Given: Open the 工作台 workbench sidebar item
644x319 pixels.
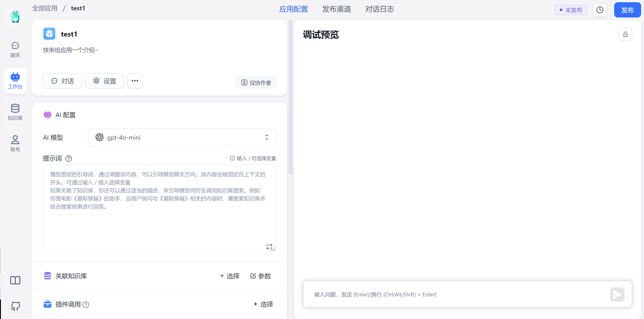Looking at the screenshot, I should pyautogui.click(x=15, y=81).
